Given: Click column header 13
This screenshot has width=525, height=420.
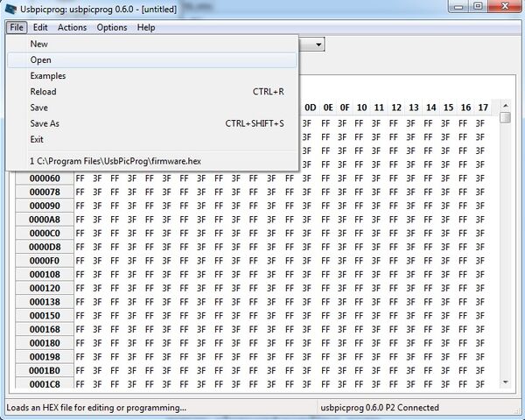Looking at the screenshot, I should (414, 108).
